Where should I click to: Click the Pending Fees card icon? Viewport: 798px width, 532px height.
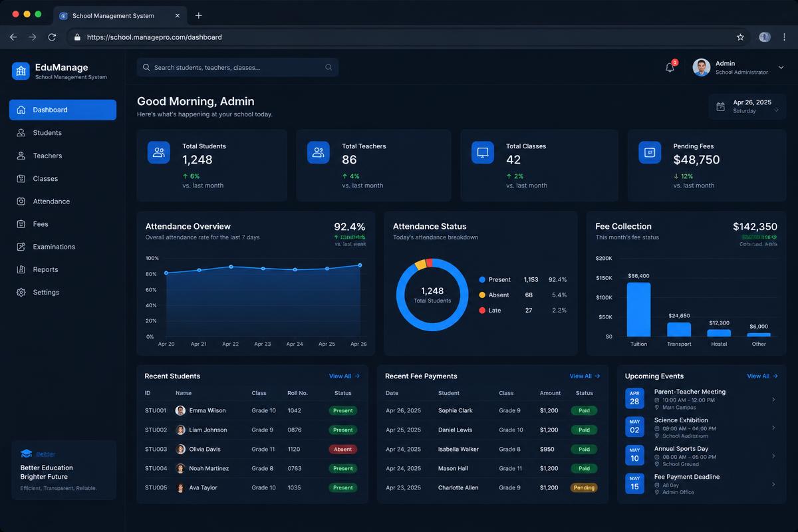pos(650,152)
